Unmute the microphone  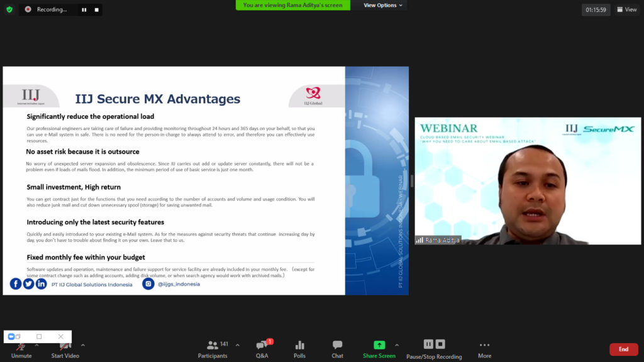tap(21, 349)
